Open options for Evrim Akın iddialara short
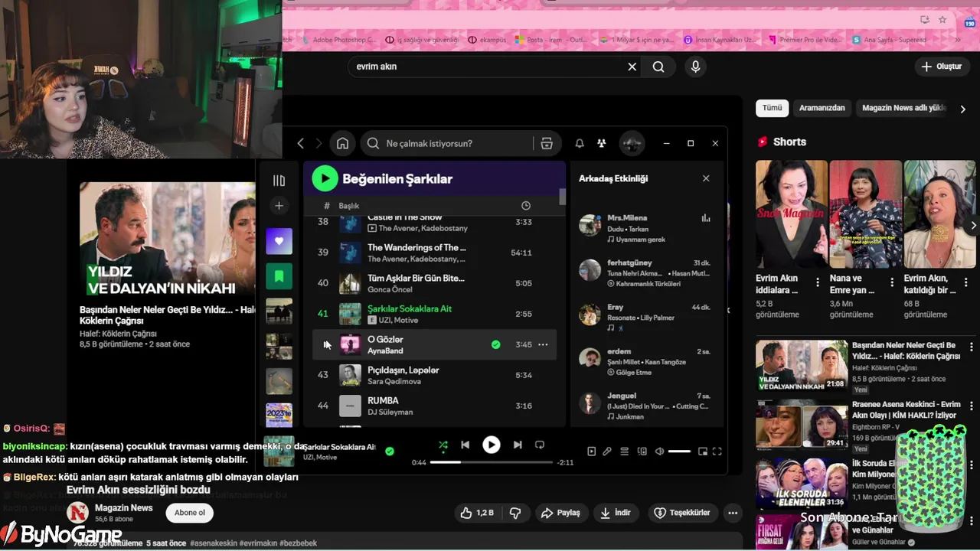980x551 pixels. tap(818, 282)
